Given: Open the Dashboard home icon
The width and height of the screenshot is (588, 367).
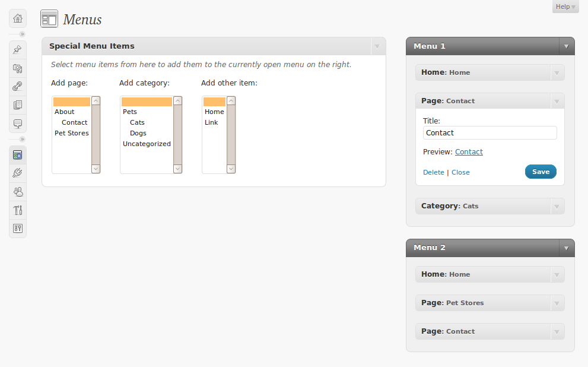Looking at the screenshot, I should pyautogui.click(x=18, y=18).
